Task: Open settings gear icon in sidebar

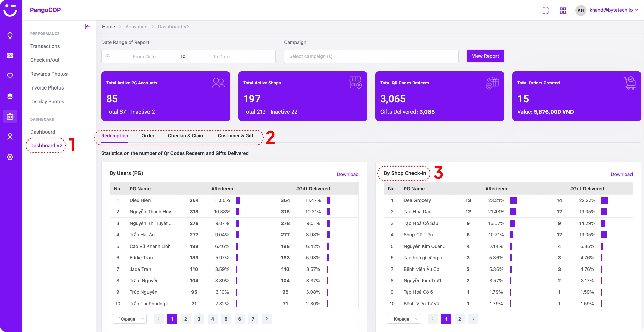Action: [x=10, y=157]
